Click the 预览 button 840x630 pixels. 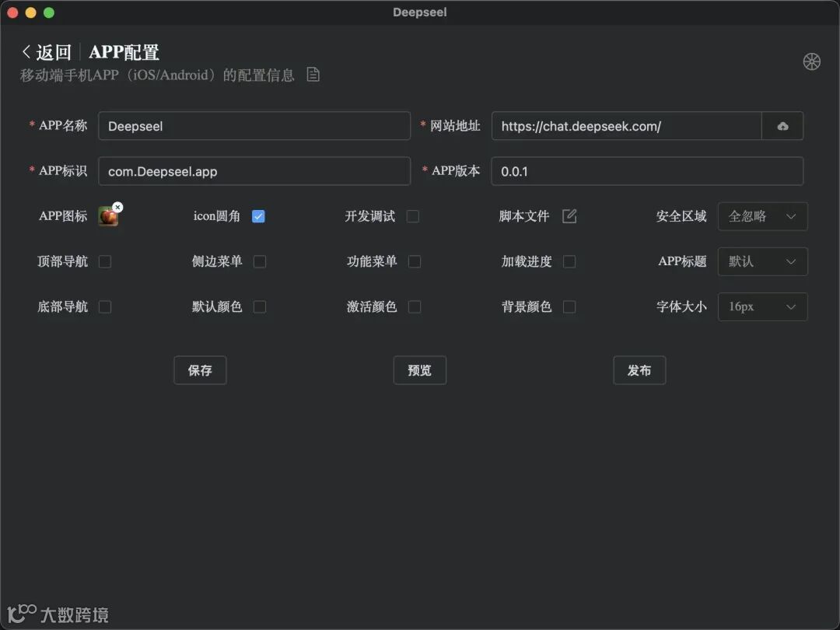click(419, 370)
